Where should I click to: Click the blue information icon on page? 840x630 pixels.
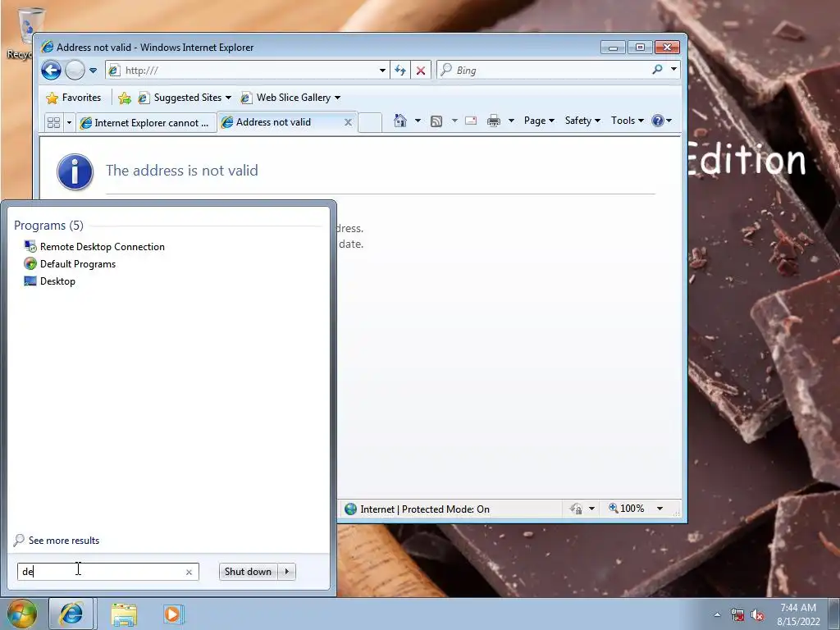point(75,172)
